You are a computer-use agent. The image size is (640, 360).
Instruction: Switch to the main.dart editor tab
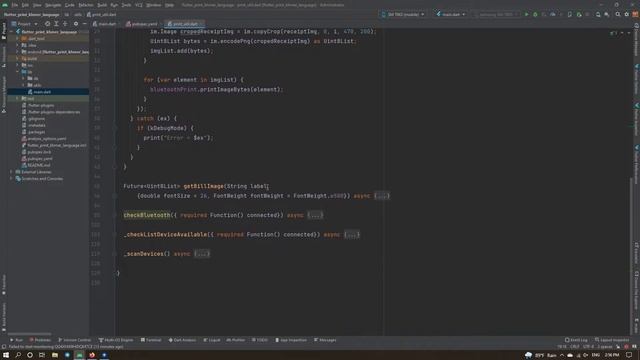[x=104, y=24]
